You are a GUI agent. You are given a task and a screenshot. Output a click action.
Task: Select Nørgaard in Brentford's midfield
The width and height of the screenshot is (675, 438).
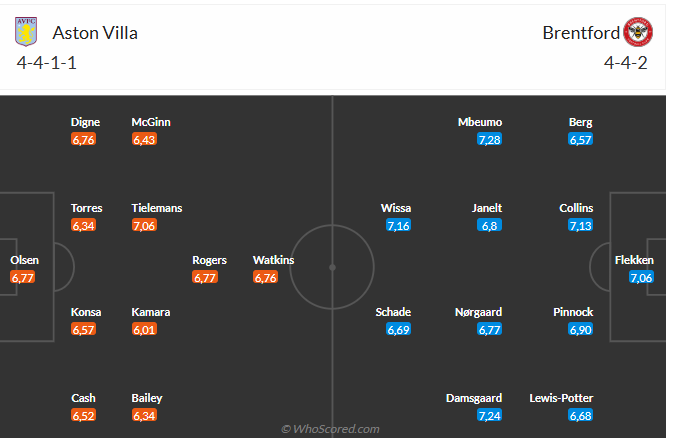(478, 312)
